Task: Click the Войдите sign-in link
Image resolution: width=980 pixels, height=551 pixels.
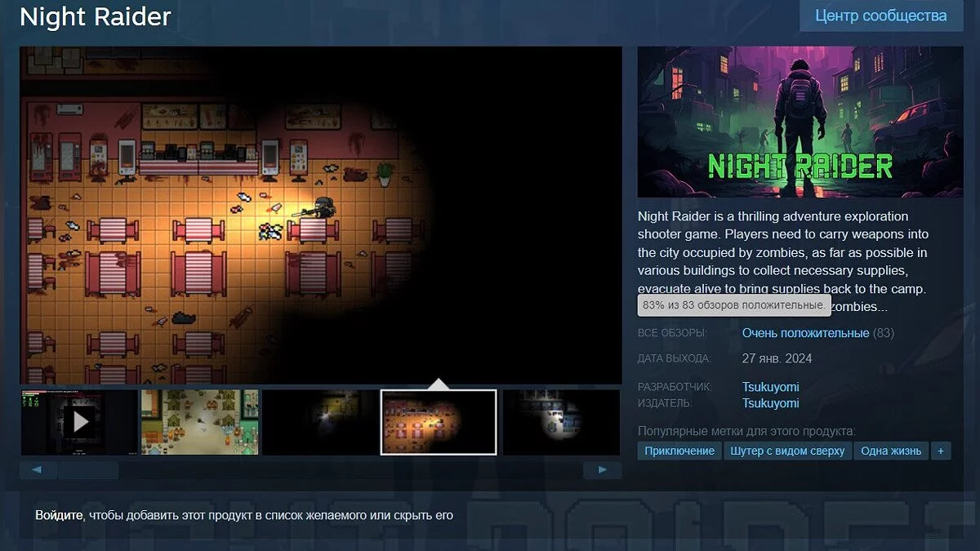Action: point(59,515)
